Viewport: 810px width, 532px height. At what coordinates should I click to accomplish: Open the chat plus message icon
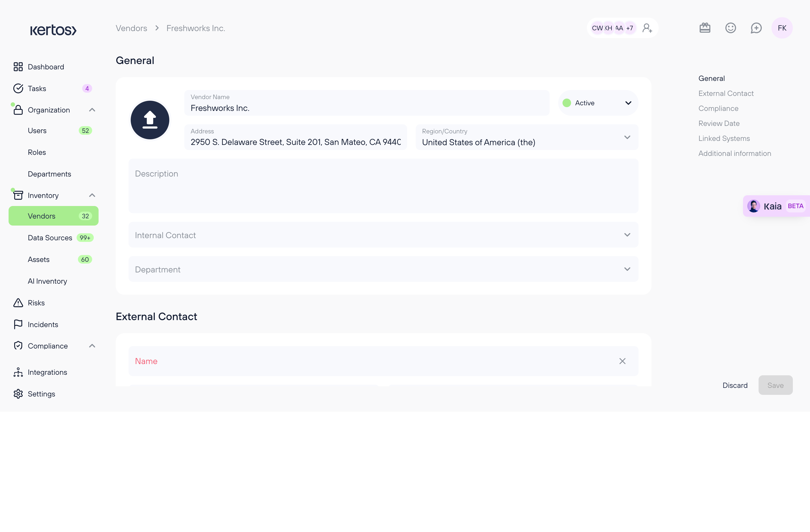[x=756, y=28]
